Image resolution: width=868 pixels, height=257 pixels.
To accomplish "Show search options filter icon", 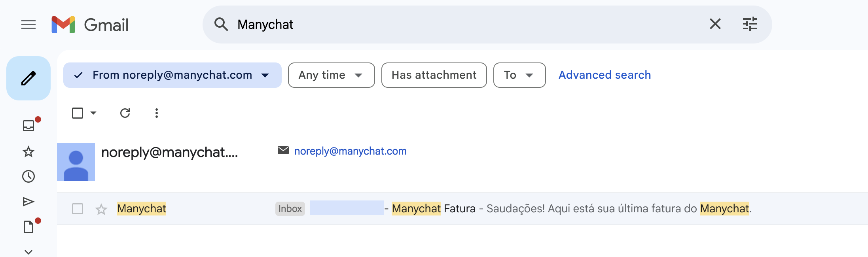I will click(x=750, y=24).
